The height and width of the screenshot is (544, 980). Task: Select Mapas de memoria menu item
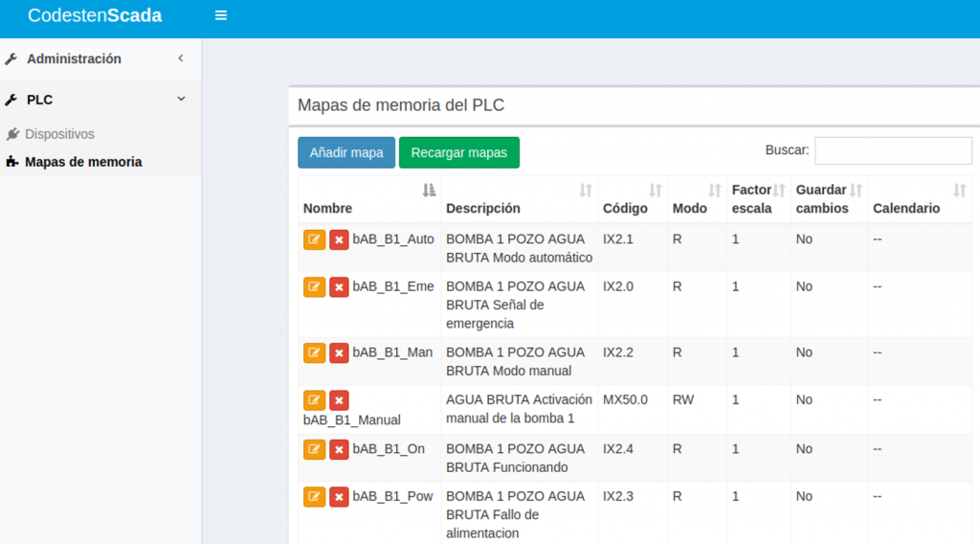(x=83, y=162)
